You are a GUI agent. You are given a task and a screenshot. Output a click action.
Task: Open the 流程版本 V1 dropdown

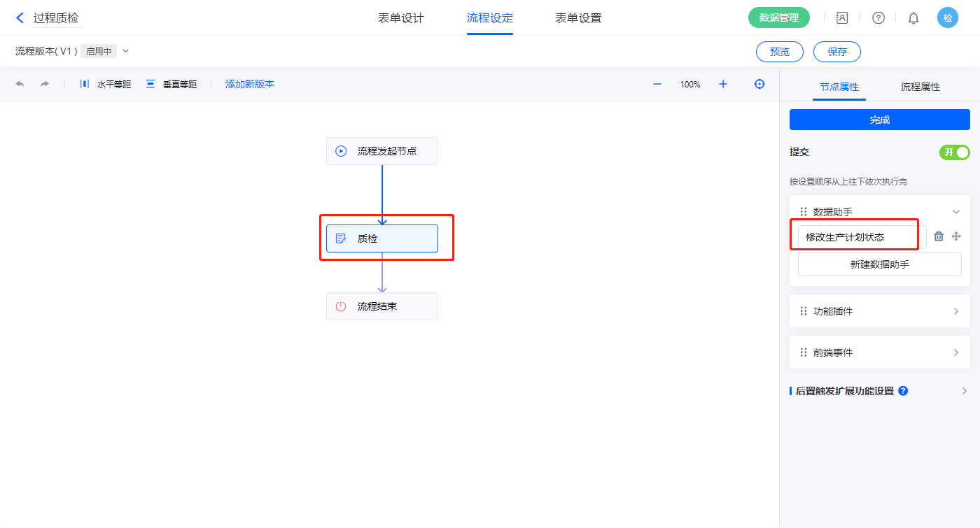pos(126,51)
